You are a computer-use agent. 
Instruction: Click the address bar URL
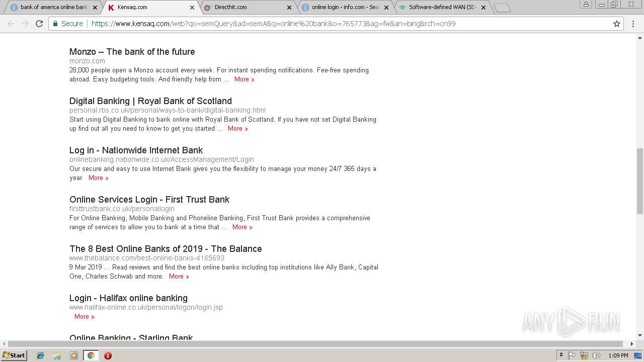[x=273, y=24]
